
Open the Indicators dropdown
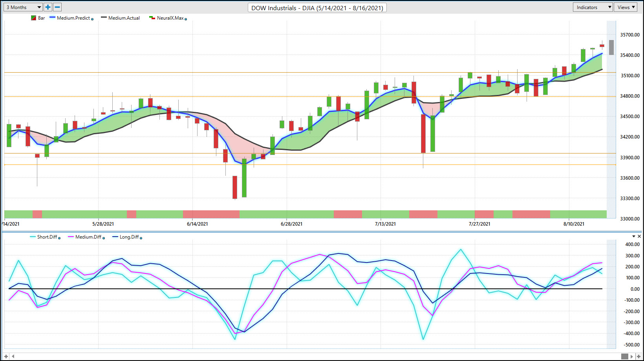(x=593, y=7)
